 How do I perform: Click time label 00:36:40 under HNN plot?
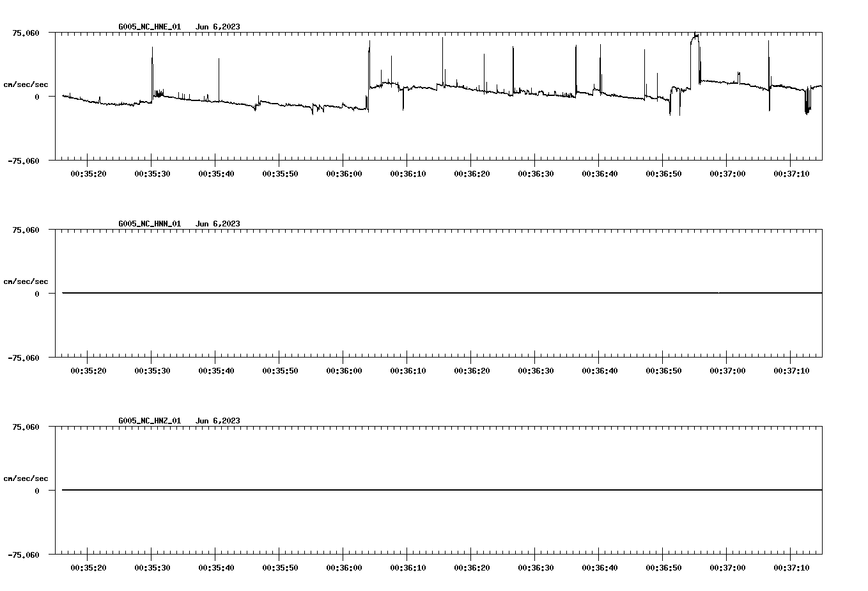pyautogui.click(x=600, y=371)
